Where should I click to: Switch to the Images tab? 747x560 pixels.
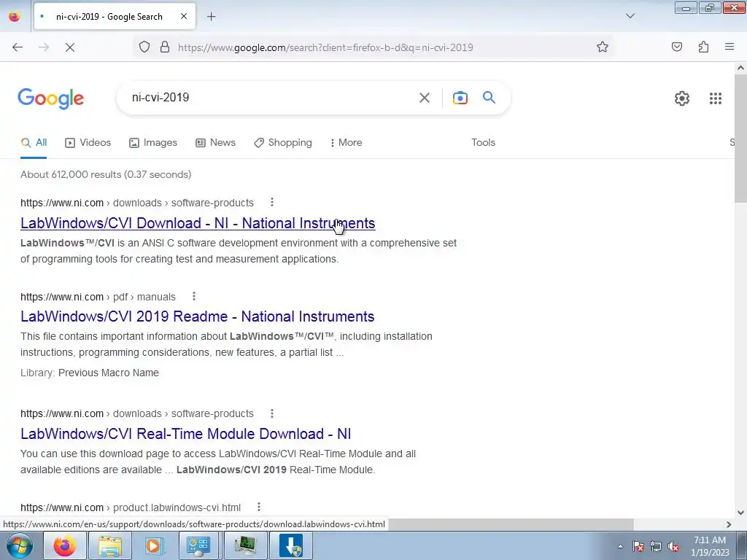[x=153, y=142]
